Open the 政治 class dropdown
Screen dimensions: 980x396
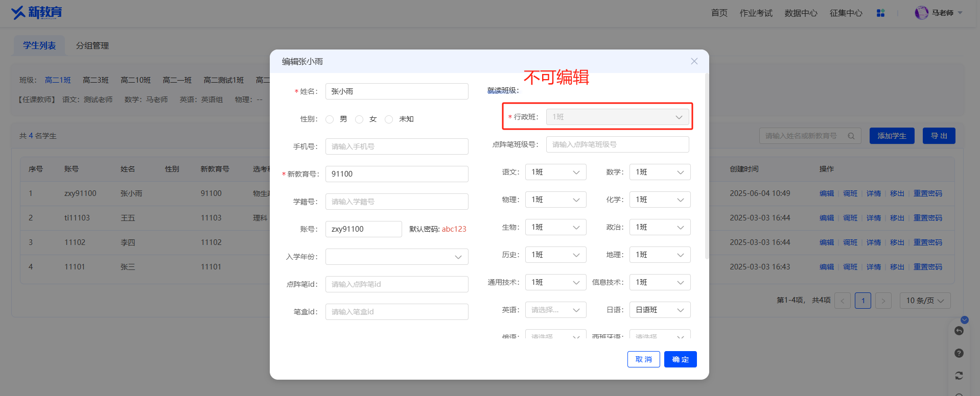(660, 227)
